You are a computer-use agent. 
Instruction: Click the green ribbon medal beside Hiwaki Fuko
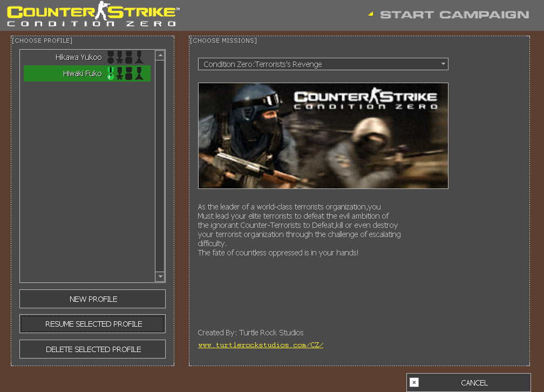click(111, 73)
